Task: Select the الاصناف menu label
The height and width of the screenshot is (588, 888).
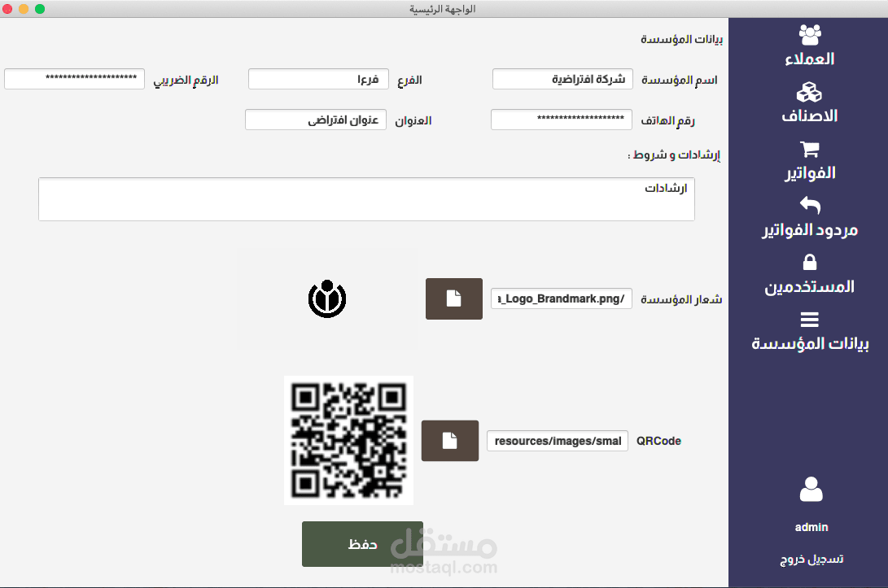Action: (x=810, y=116)
